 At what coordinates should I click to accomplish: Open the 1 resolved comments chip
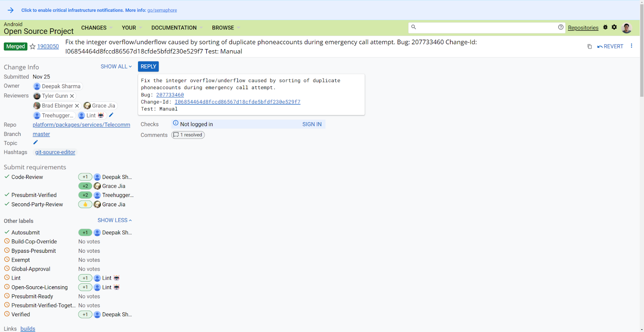pyautogui.click(x=188, y=135)
